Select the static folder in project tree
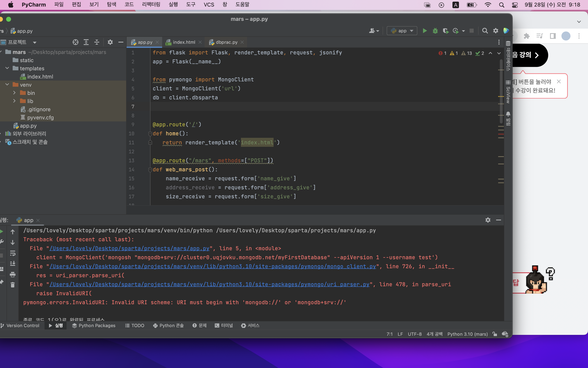This screenshot has width=588, height=368. point(27,60)
